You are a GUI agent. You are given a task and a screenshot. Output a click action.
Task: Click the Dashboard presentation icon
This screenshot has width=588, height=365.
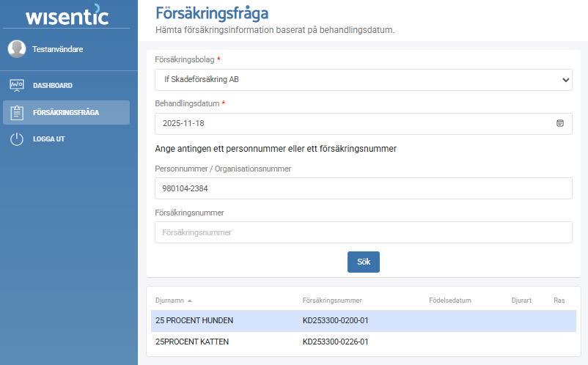coord(17,86)
